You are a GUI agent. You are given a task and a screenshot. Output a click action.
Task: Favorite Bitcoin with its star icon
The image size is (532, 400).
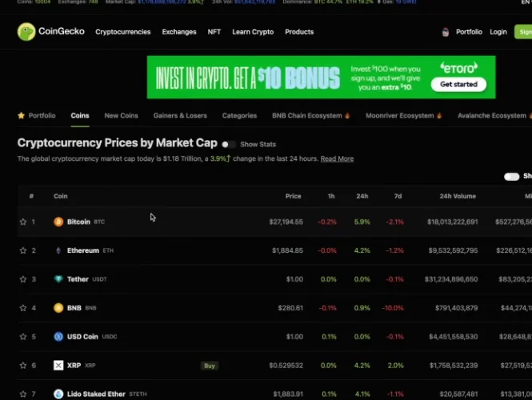coord(22,222)
